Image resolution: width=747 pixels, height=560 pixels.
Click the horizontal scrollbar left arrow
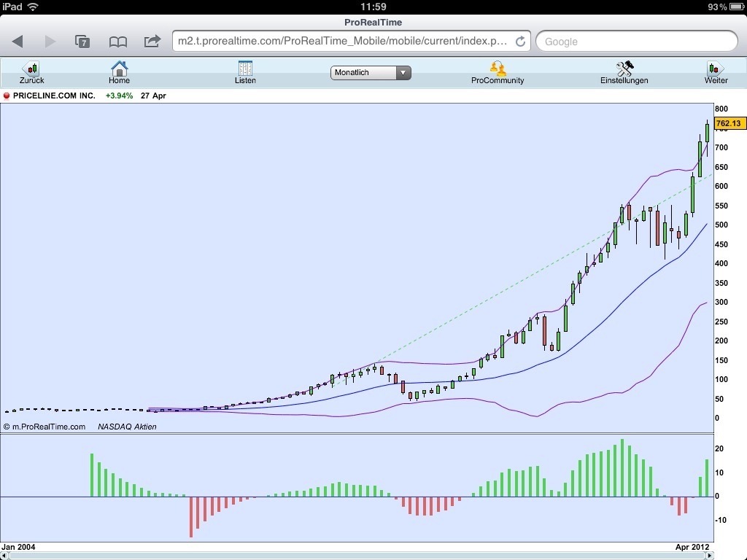click(4, 556)
